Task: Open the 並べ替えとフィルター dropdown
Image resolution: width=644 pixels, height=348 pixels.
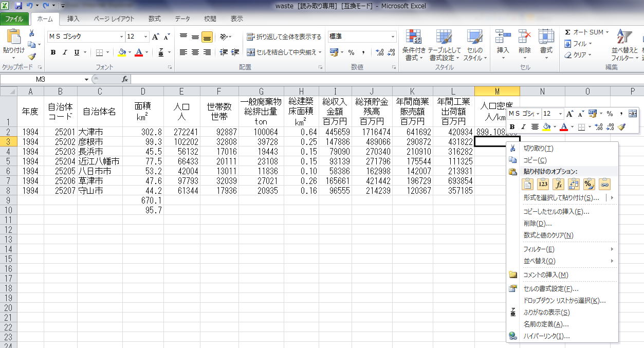Action: point(624,45)
